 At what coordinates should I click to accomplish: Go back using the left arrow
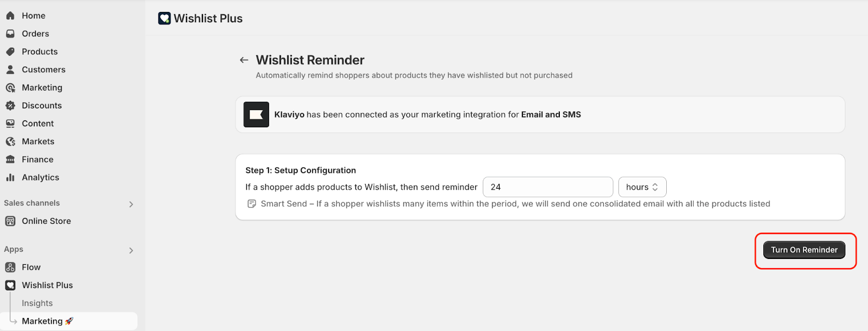click(244, 60)
